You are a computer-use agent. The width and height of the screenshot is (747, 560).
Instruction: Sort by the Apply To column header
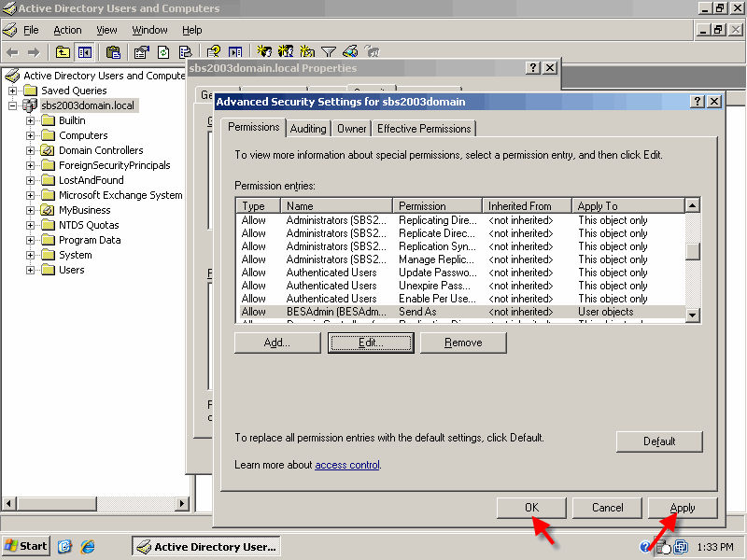pyautogui.click(x=627, y=205)
